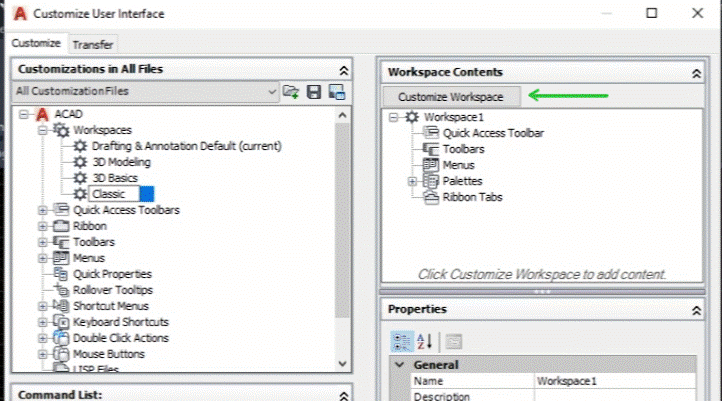The height and width of the screenshot is (401, 722).
Task: Select Menus under Workspace1
Action: tap(459, 165)
